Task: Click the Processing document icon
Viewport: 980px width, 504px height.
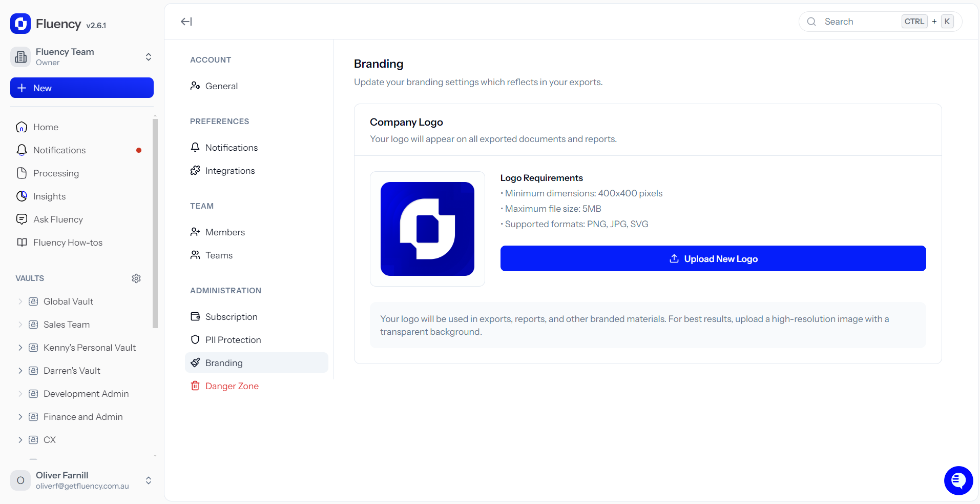Action: (x=22, y=173)
